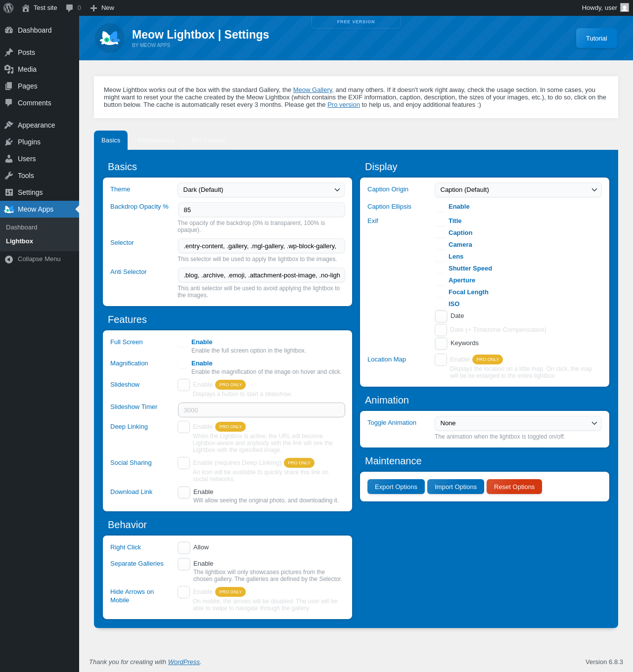Screen dimensions: 633x672
Task: Click the Anti Selector input field
Action: [261, 275]
